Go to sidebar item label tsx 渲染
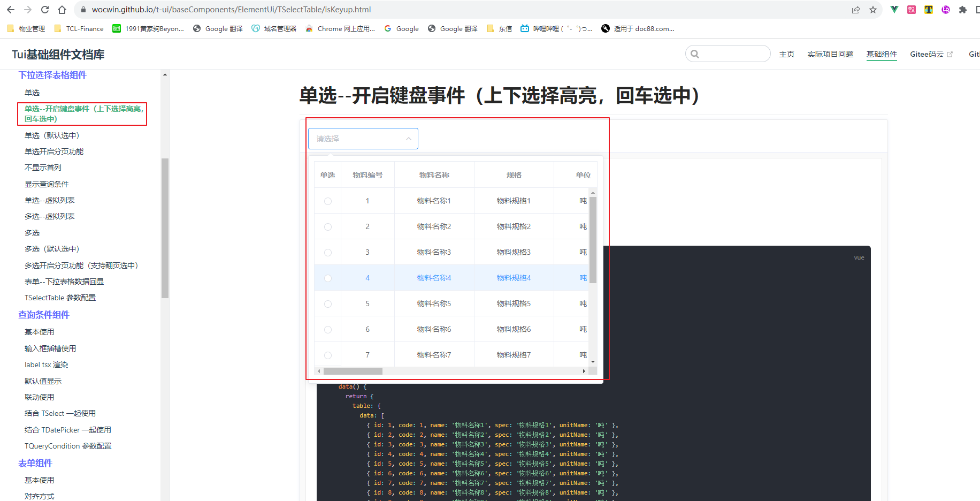This screenshot has height=501, width=980. [x=46, y=365]
